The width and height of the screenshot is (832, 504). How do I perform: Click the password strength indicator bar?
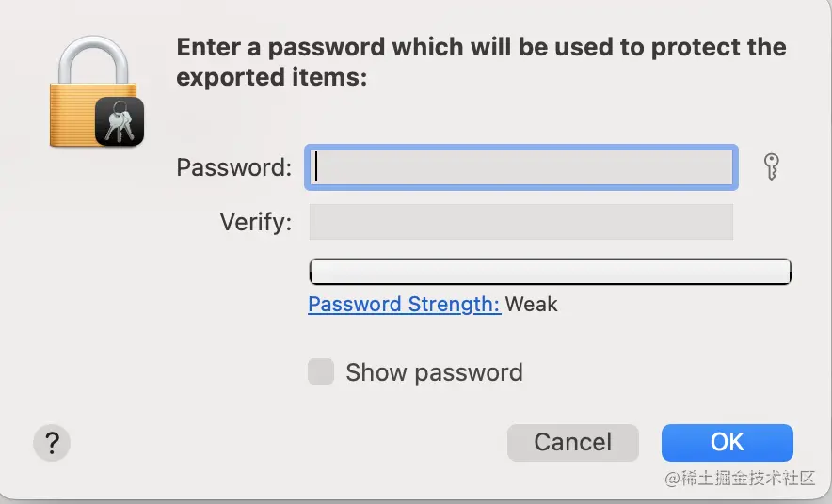(550, 272)
